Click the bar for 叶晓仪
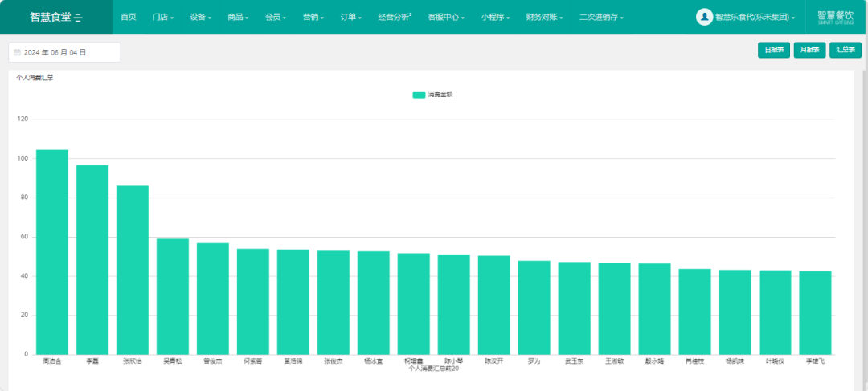 pos(775,312)
